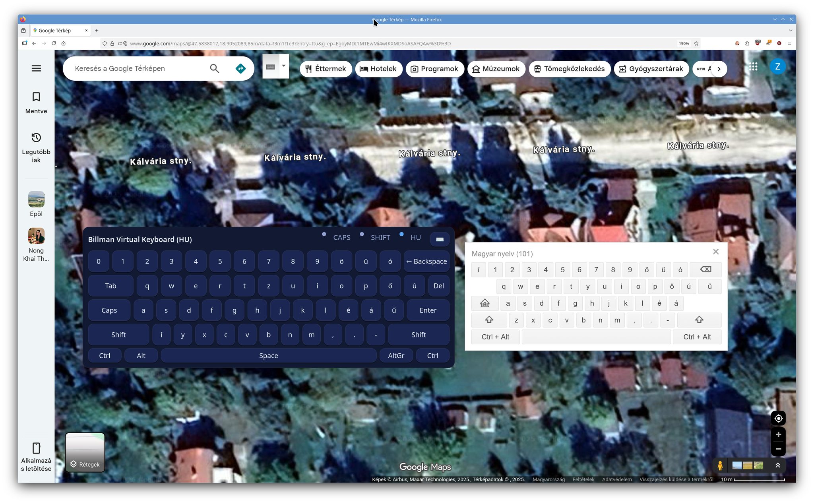Screen dimensions: 814x504
Task: Toggle the Caps key on Billman keyboard
Action: tap(109, 310)
